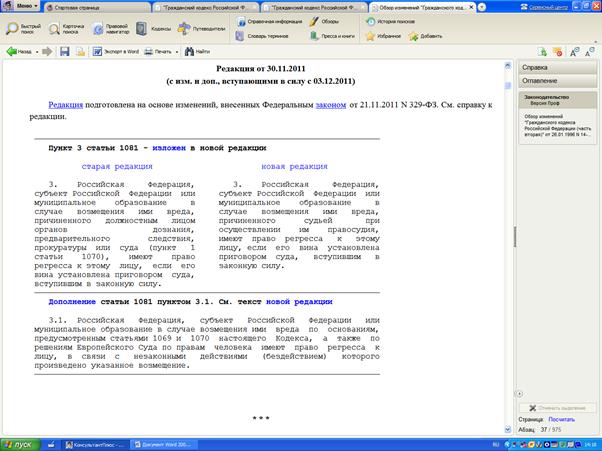Print the document with Печать
Viewport: 602px width, 451px height.
tap(158, 51)
